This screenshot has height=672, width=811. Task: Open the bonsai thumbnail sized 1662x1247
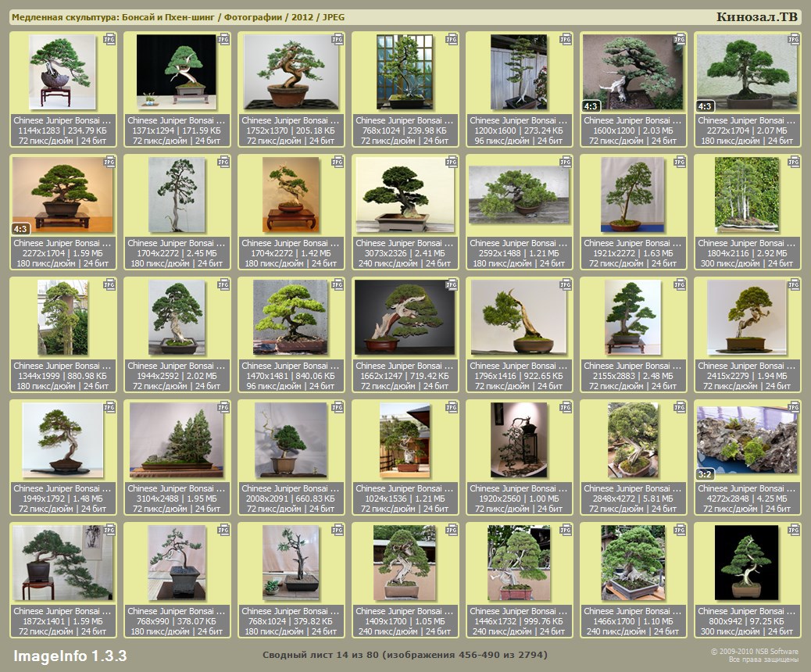coord(405,316)
